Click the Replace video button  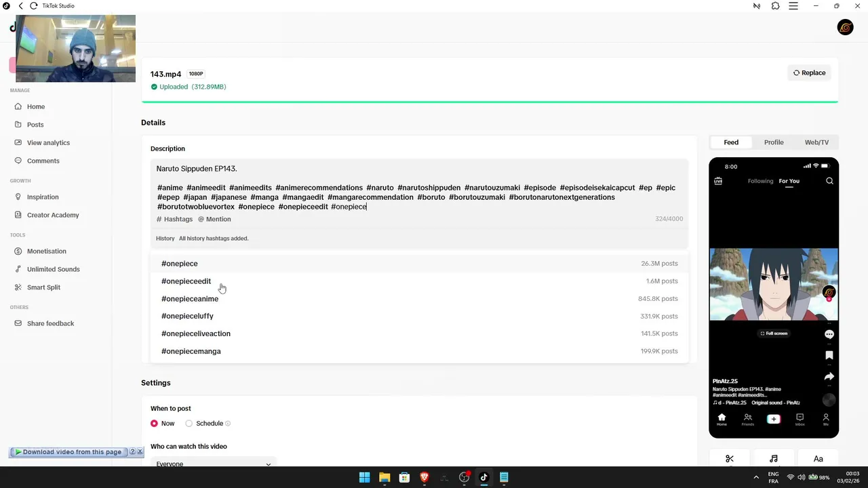pyautogui.click(x=810, y=73)
